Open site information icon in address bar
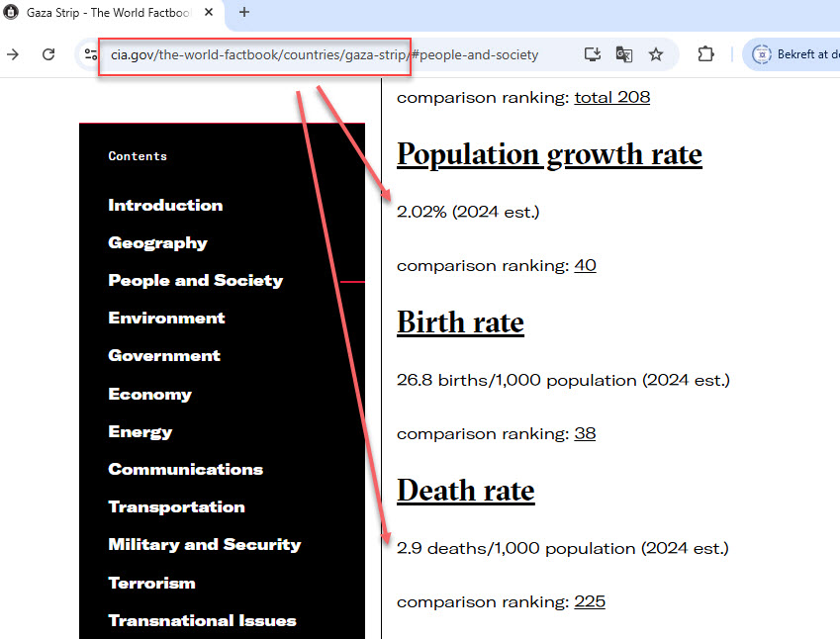The image size is (840, 639). [91, 54]
